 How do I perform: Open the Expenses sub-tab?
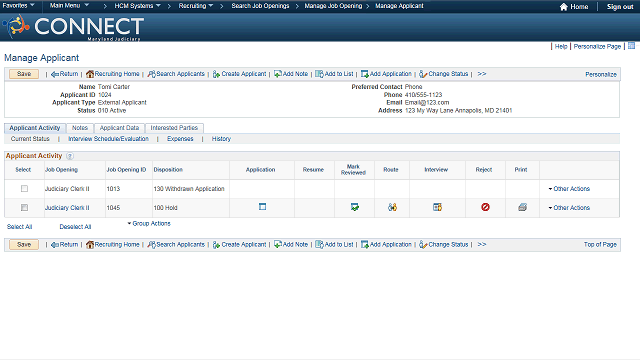point(180,139)
